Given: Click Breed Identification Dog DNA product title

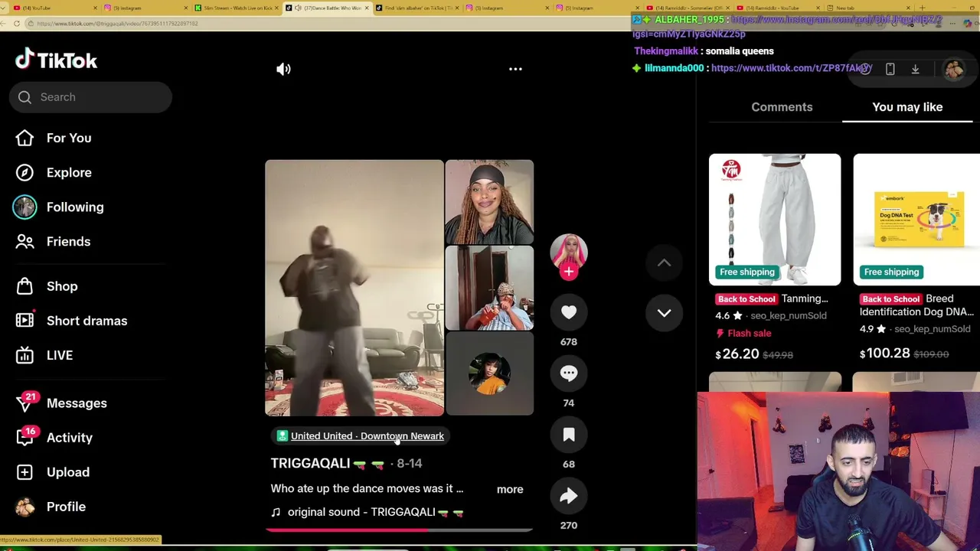Looking at the screenshot, I should pos(916,305).
